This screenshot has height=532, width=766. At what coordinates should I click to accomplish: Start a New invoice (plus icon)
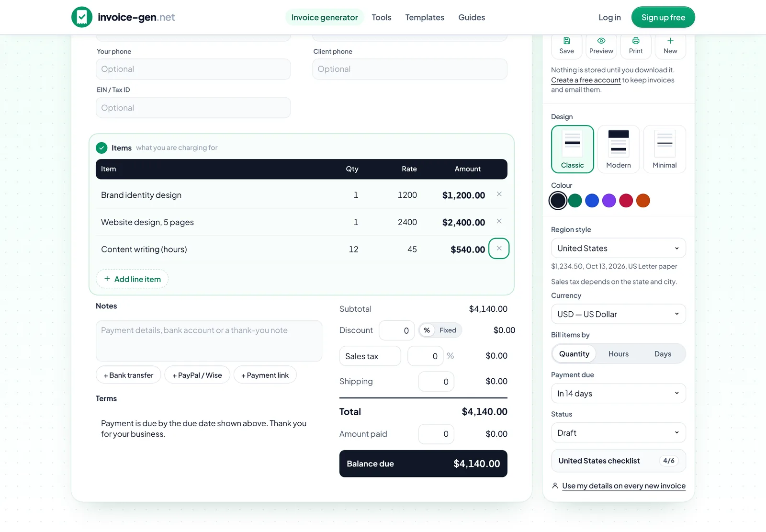(x=670, y=45)
